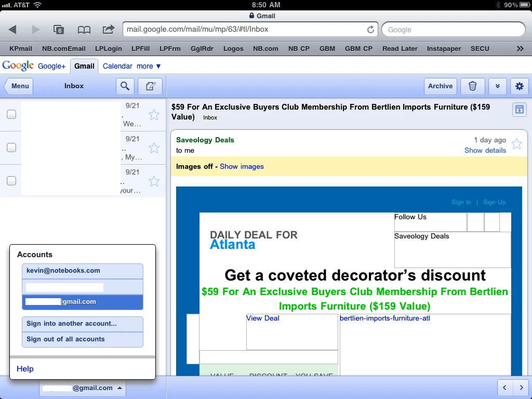Compose a new message using the pencil icon
Image resolution: width=532 pixels, height=399 pixels.
150,86
